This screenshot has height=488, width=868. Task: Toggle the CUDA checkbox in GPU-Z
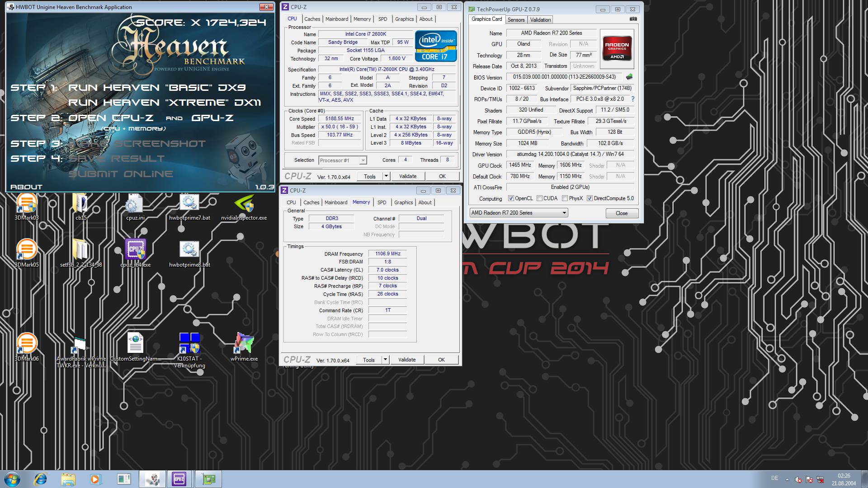(x=539, y=198)
